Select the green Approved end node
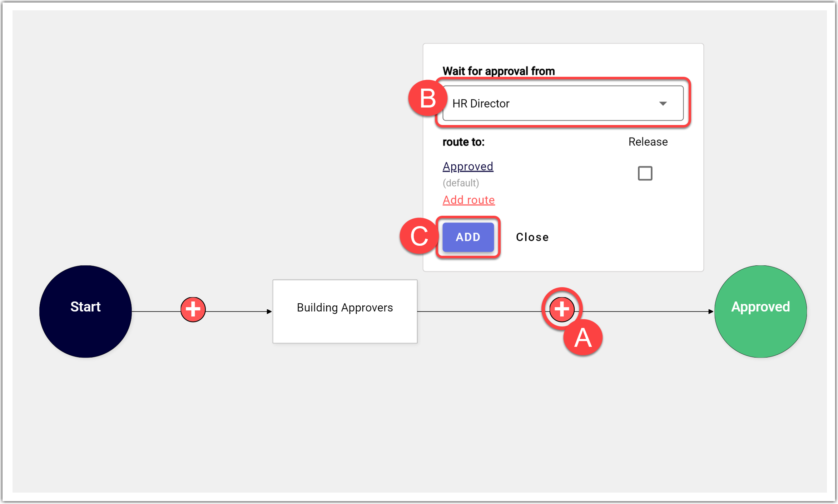Image resolution: width=838 pixels, height=504 pixels. pos(760,311)
